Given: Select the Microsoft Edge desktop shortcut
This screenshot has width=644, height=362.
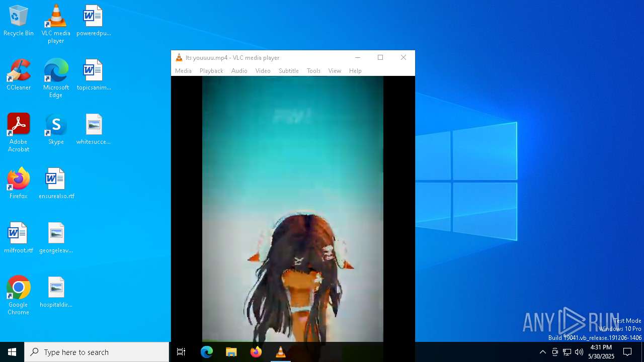Looking at the screenshot, I should [56, 78].
